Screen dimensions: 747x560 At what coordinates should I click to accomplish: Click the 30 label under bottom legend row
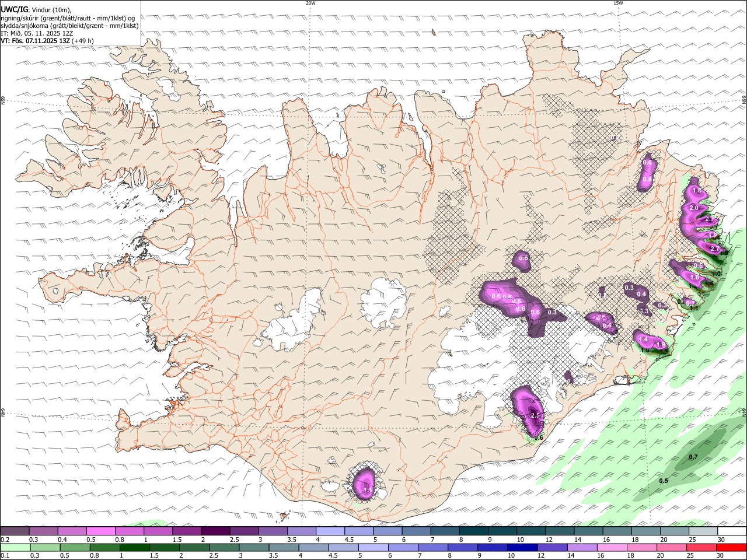click(x=721, y=556)
